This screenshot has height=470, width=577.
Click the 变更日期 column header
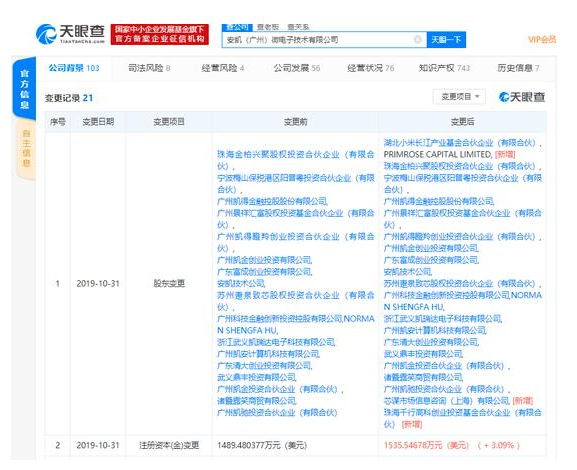(98, 122)
